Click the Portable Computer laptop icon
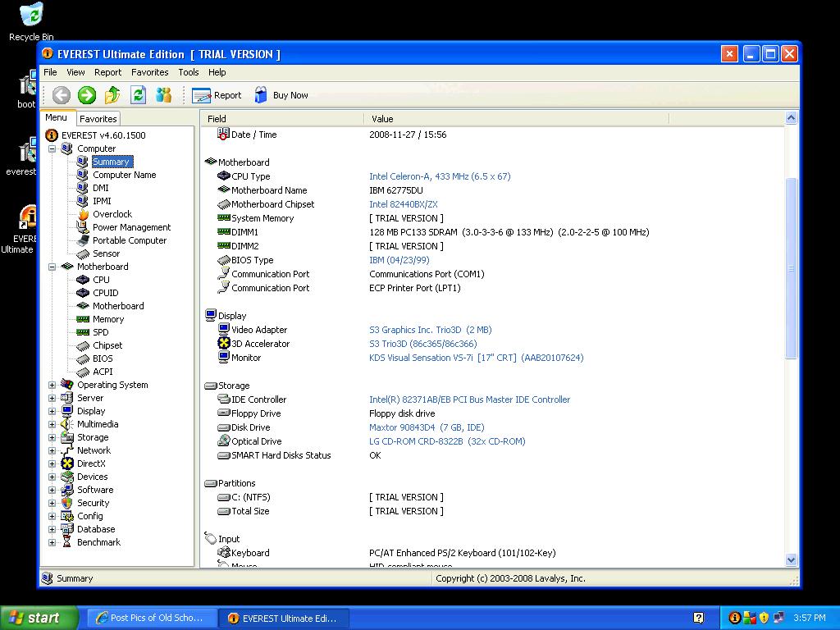Viewport: 840px width, 630px height. tap(83, 240)
